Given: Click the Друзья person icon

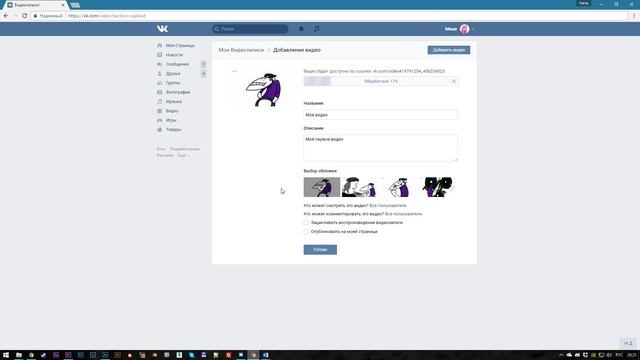Looking at the screenshot, I should point(160,73).
